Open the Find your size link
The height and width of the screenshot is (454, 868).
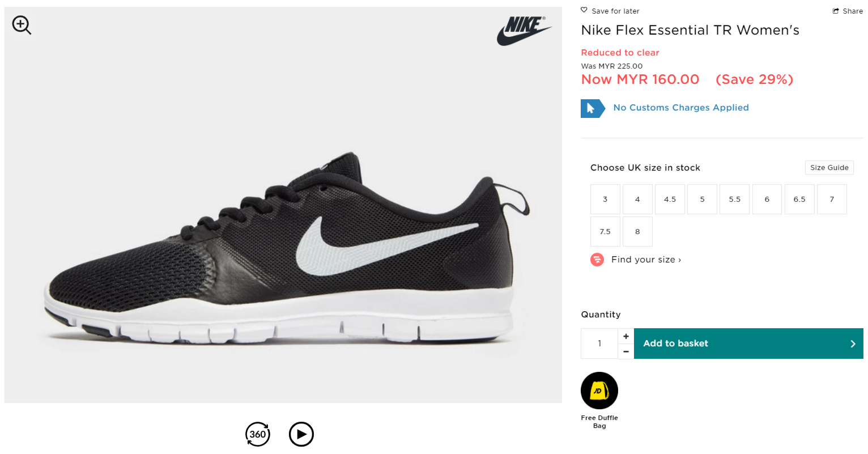[x=646, y=260]
